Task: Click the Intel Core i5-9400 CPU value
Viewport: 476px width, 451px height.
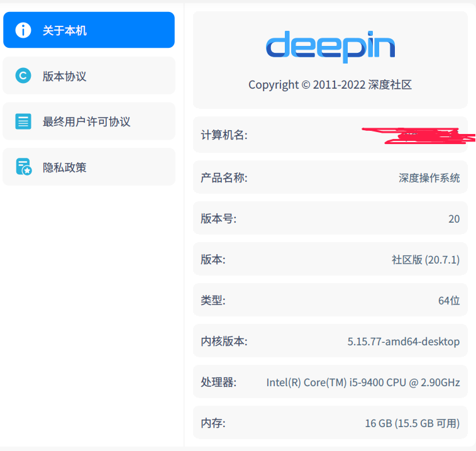Action: coord(363,382)
